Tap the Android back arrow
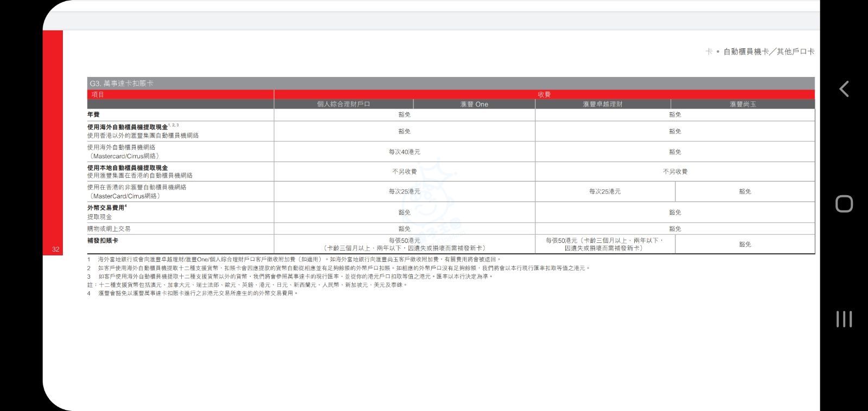The image size is (868, 411). 844,89
